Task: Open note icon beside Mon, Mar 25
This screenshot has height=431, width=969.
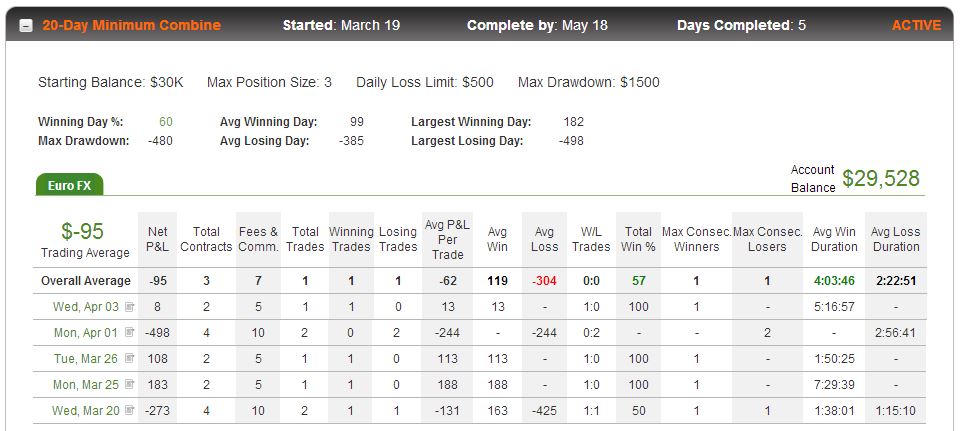Action: pos(129,385)
